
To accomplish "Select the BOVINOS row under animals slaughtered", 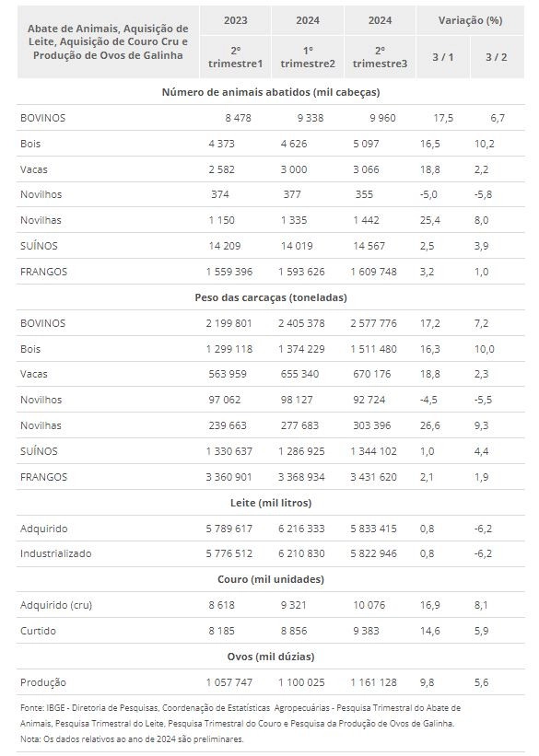I will (x=271, y=118).
